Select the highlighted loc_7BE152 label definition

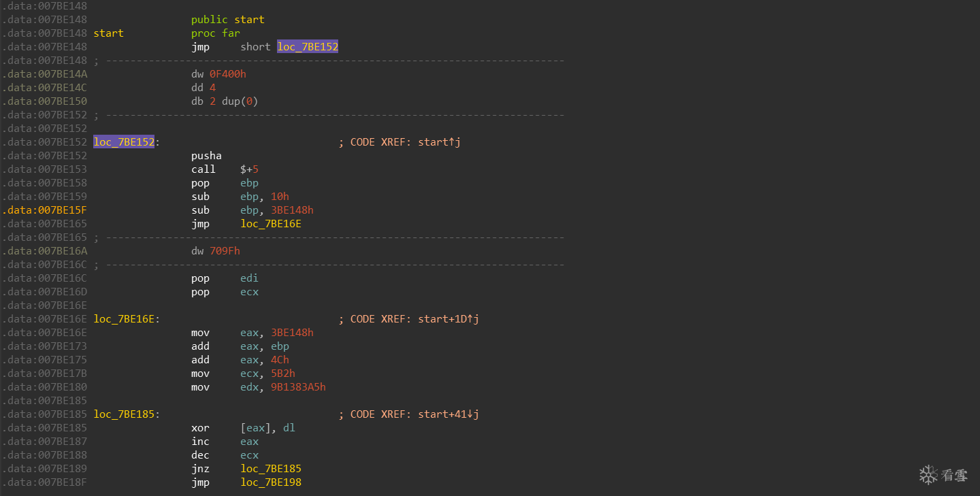click(x=124, y=142)
